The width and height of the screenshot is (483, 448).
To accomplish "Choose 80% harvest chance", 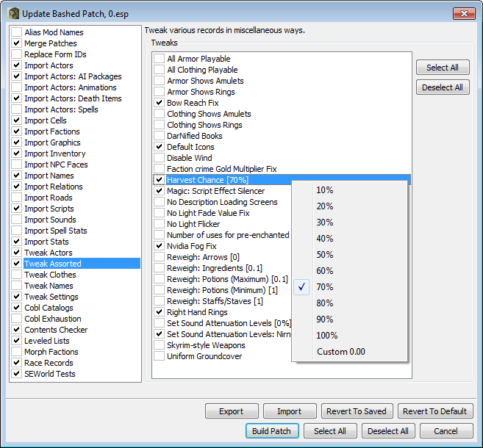I will pos(349,303).
